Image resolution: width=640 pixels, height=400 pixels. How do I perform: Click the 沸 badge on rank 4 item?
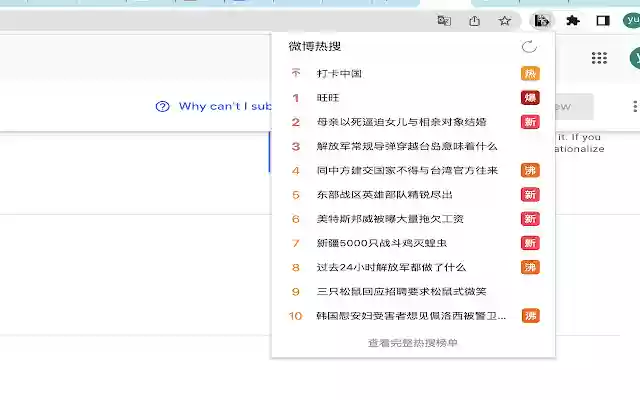(x=530, y=170)
